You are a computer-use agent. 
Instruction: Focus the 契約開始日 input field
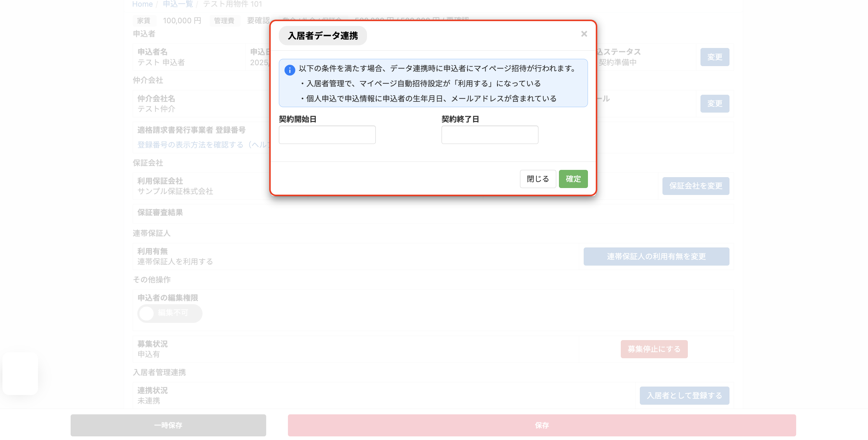tap(327, 135)
